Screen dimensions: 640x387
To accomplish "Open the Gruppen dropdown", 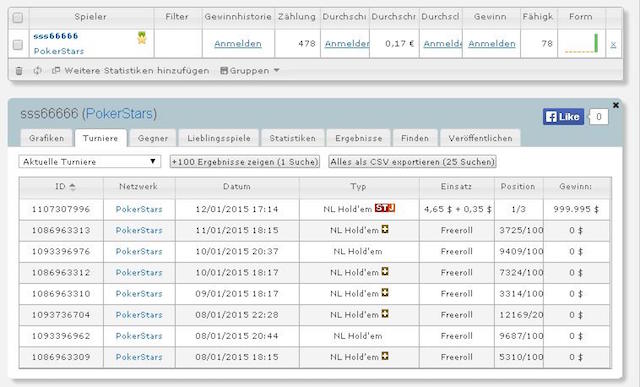I will click(250, 71).
